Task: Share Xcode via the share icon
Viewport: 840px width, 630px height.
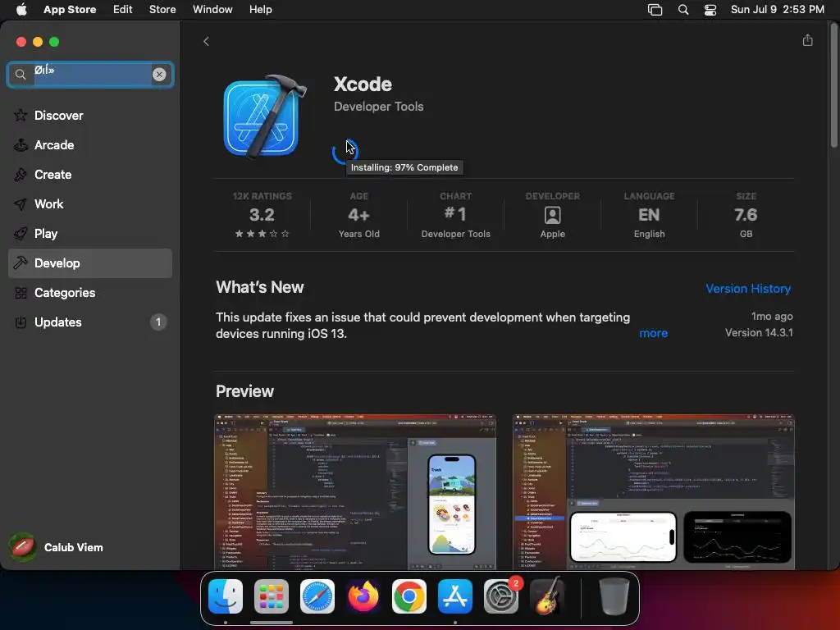Action: pyautogui.click(x=807, y=41)
